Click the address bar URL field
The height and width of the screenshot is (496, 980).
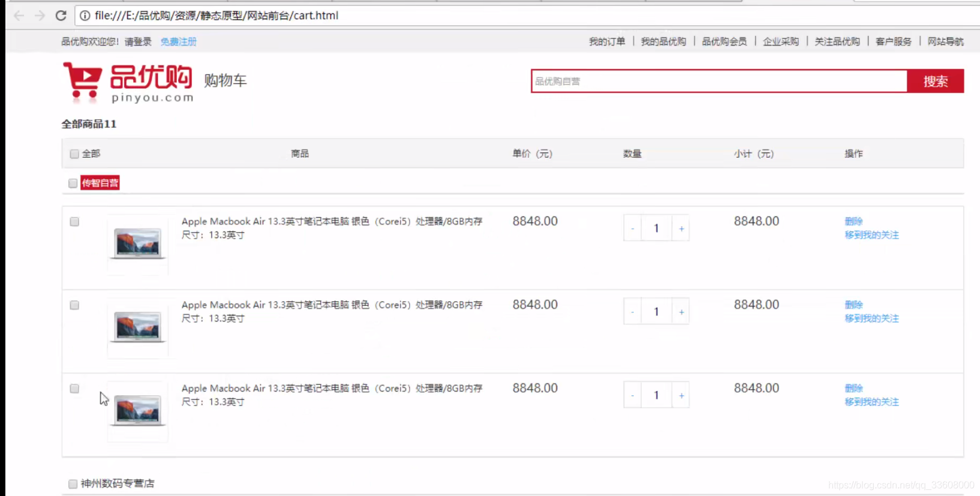pos(528,16)
